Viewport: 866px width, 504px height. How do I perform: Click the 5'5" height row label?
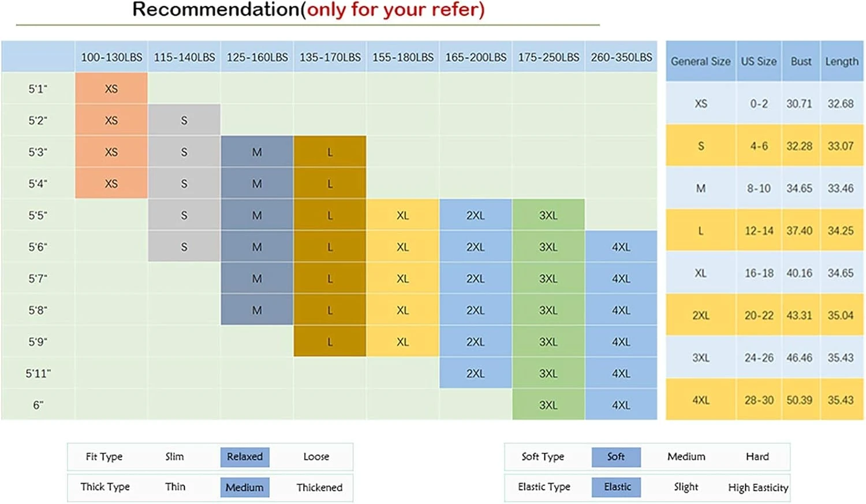point(38,215)
